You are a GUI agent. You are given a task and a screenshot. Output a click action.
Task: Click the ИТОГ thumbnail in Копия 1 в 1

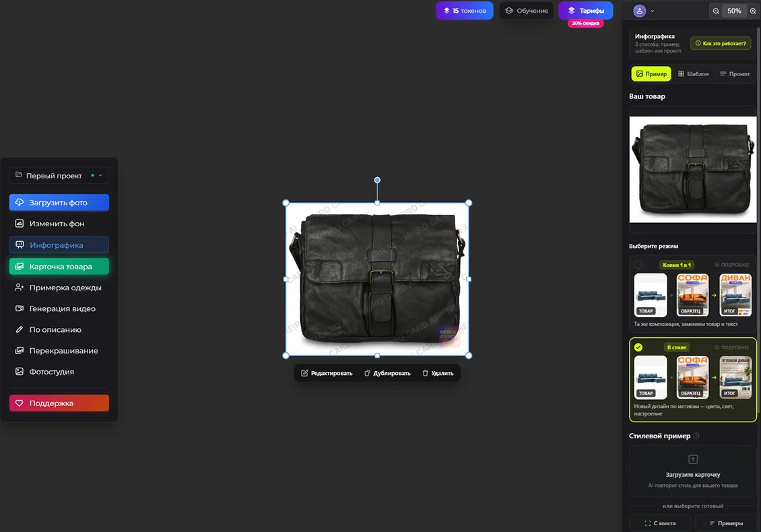(x=735, y=295)
